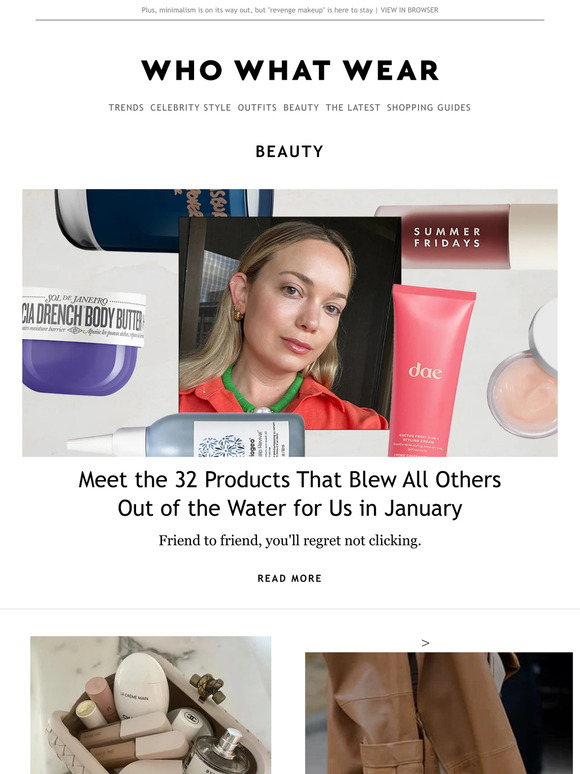Open THE LATEST navigation link

coord(353,108)
